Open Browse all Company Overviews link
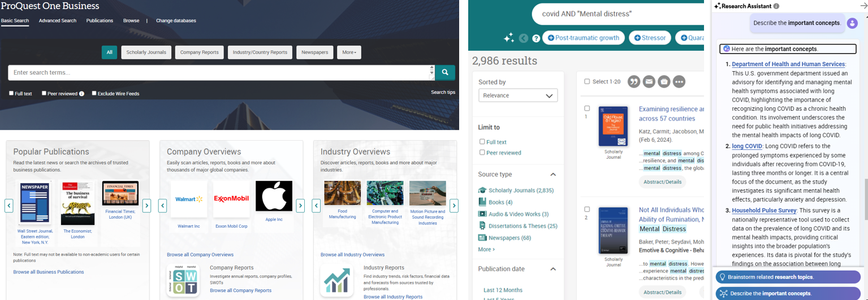This screenshot has height=300, width=868. click(x=200, y=255)
